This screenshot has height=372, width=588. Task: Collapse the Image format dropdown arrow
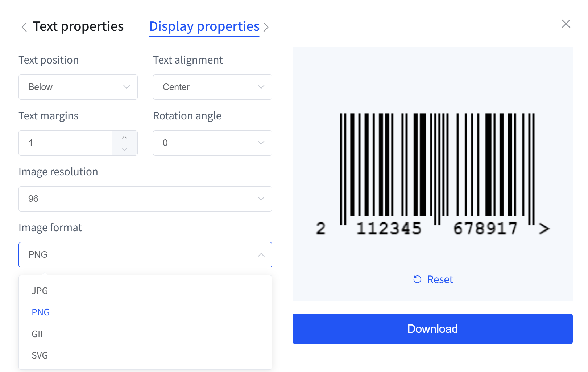coord(261,255)
